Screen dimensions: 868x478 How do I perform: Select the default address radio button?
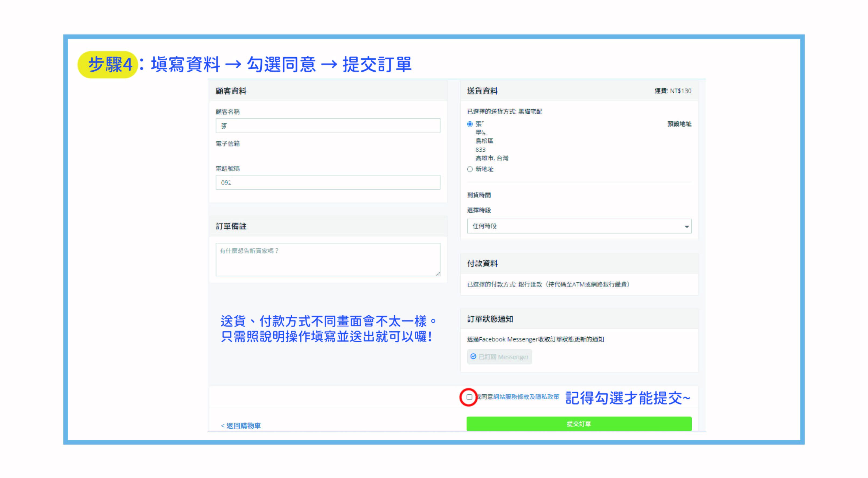pos(470,124)
